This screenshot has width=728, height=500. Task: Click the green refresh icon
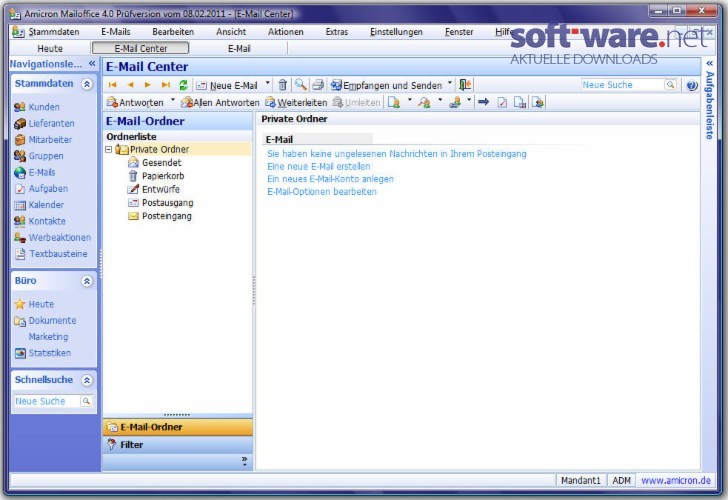click(183, 85)
